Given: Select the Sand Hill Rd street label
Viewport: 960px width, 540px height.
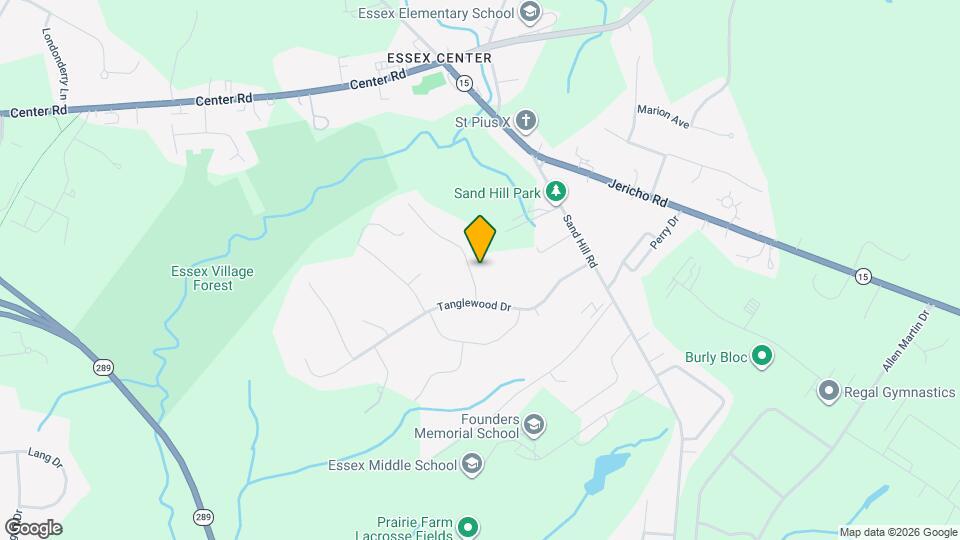Looking at the screenshot, I should coord(580,241).
